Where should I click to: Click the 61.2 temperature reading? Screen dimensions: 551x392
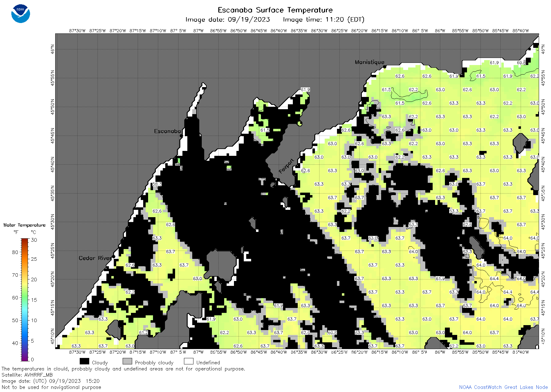point(143,332)
